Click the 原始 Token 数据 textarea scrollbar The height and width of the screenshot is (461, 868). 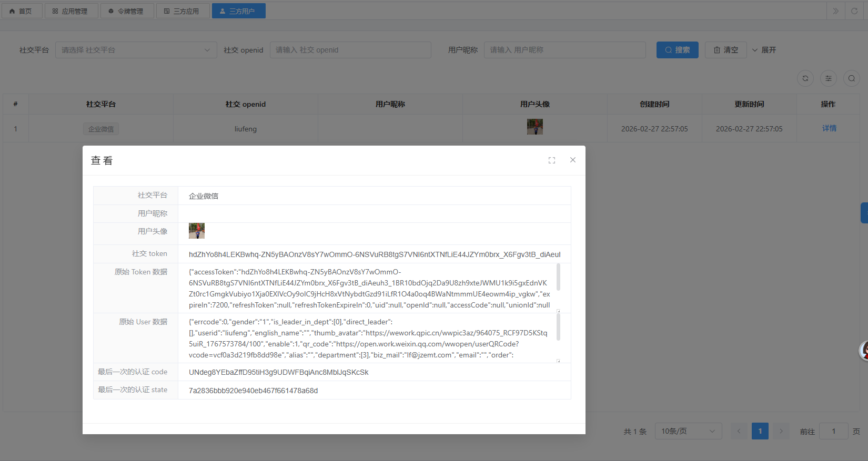(x=558, y=277)
